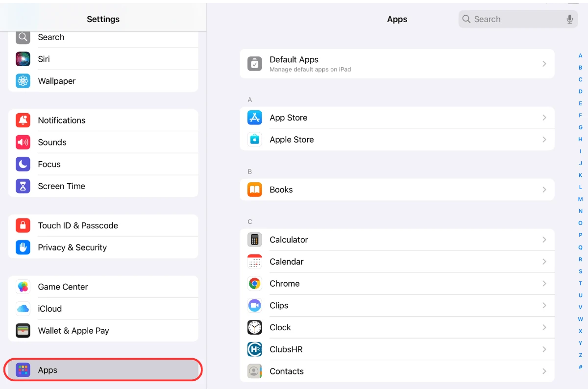Select Notifications in Settings sidebar
This screenshot has height=392, width=588.
point(103,120)
